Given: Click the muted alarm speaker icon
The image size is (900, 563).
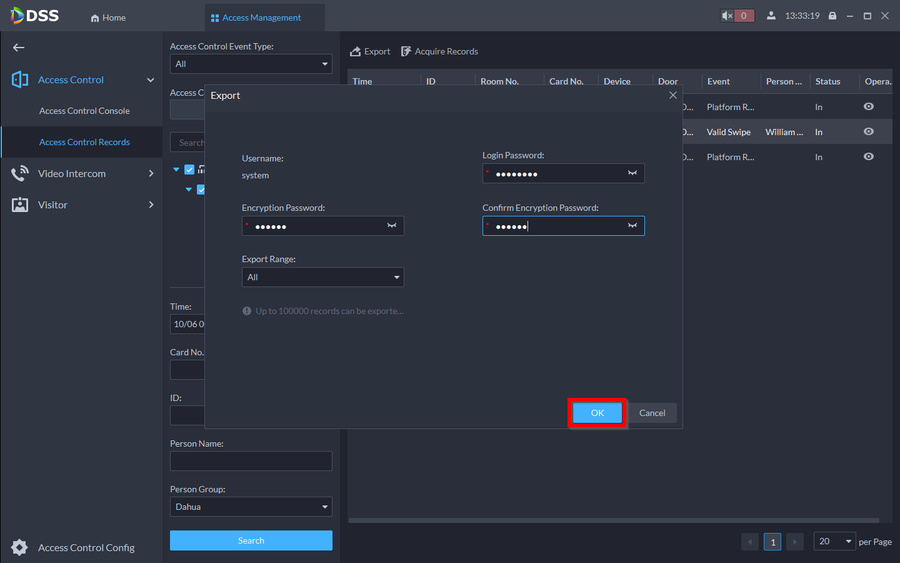Looking at the screenshot, I should point(728,16).
